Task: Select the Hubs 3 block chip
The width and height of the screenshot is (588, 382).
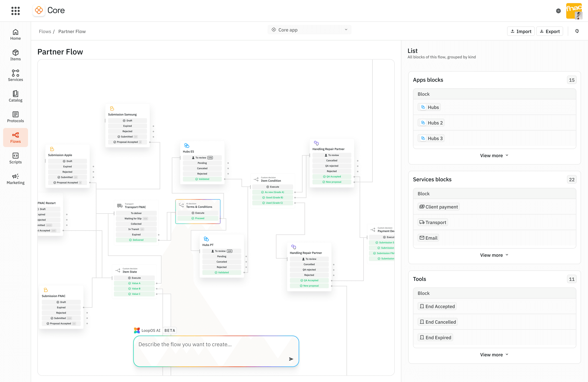Action: (431, 138)
